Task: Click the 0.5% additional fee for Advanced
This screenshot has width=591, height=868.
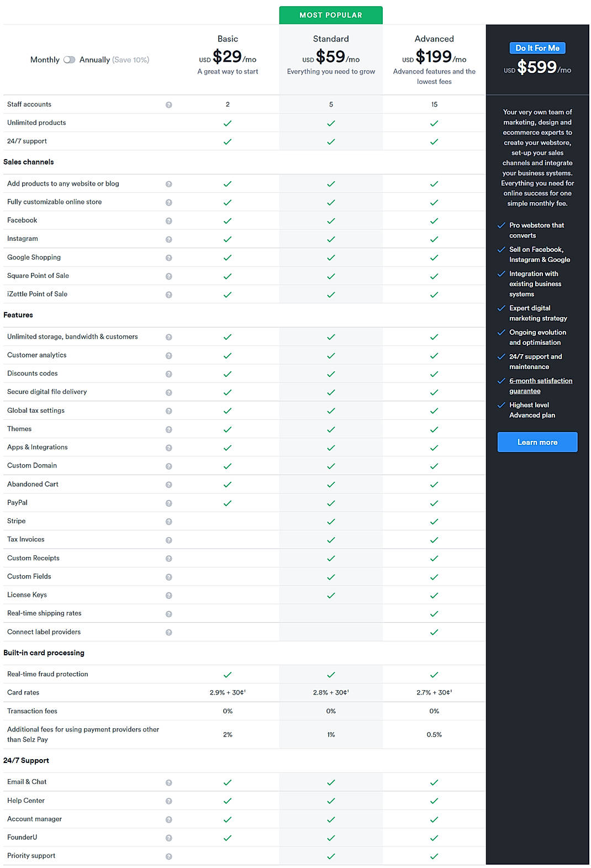Action: 434,735
